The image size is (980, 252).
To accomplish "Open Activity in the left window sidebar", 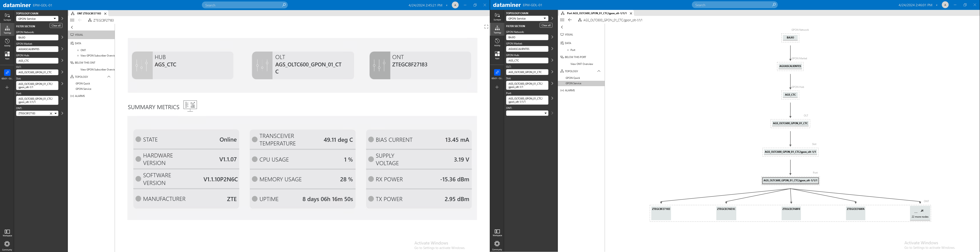I will coord(7,42).
